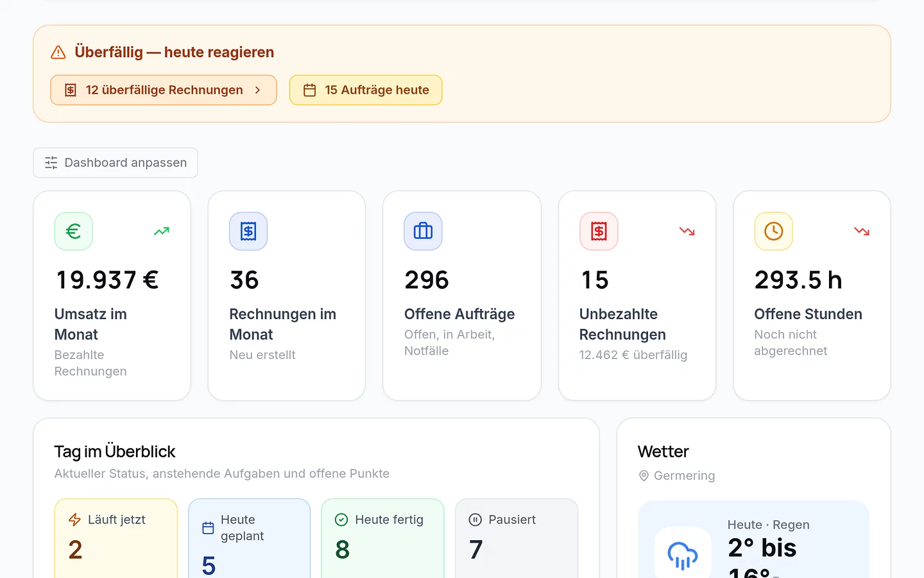Click the 12.462 € überfällig amount

click(x=633, y=355)
